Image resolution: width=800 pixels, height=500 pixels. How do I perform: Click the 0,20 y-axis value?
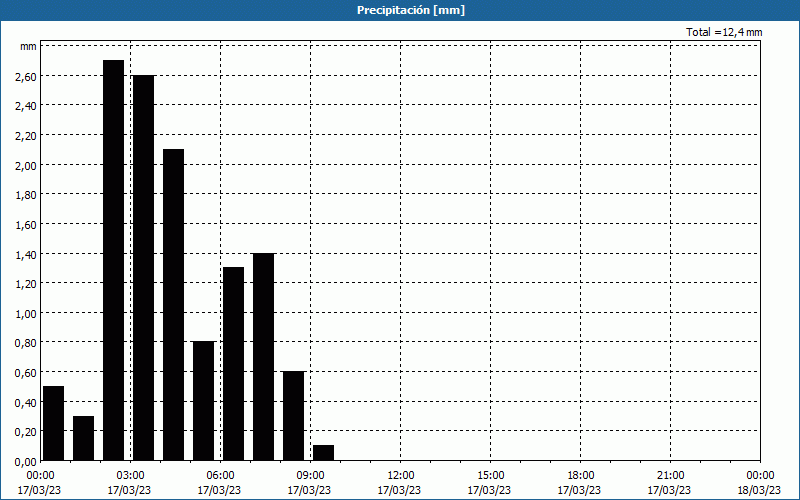26,432
